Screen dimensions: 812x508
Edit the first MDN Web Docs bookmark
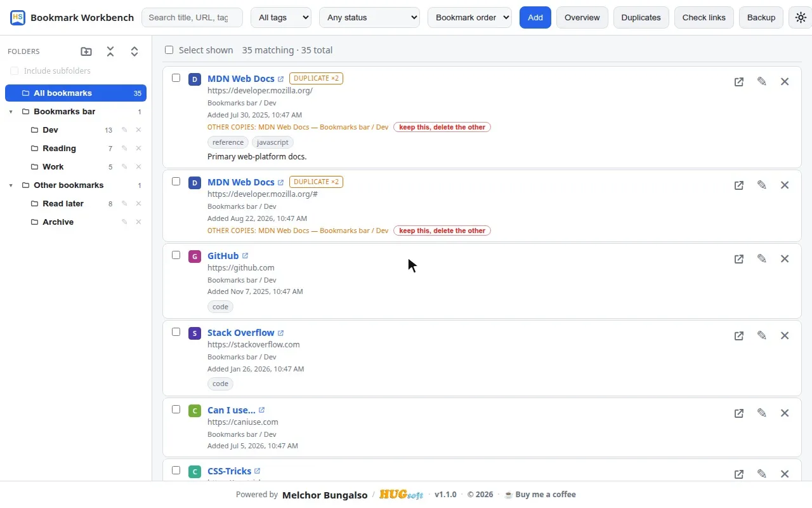pyautogui.click(x=762, y=81)
